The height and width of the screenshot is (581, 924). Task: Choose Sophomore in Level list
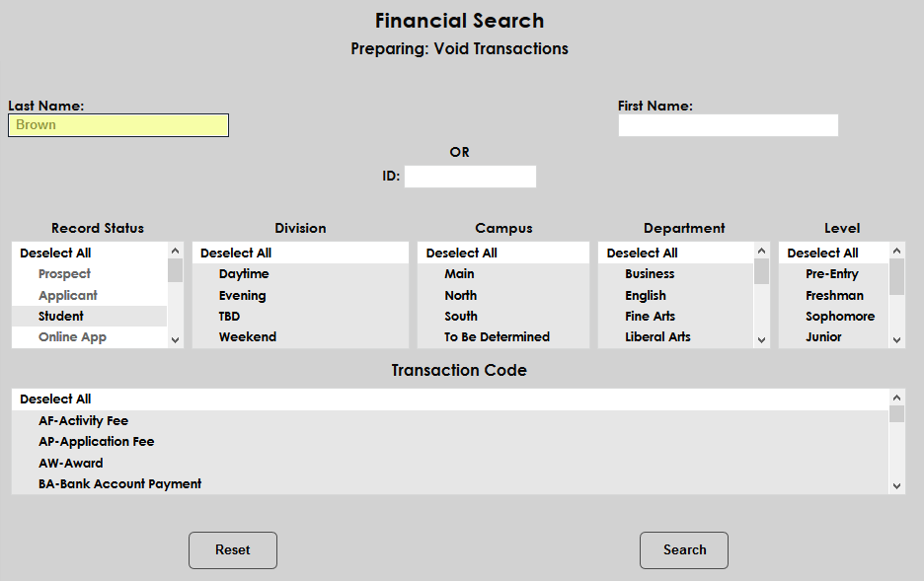pyautogui.click(x=840, y=317)
